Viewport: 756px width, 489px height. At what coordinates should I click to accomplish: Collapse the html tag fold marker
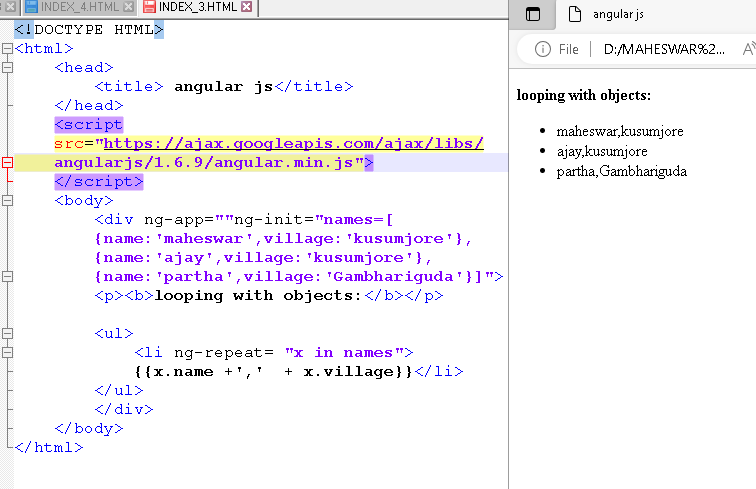(x=8, y=48)
